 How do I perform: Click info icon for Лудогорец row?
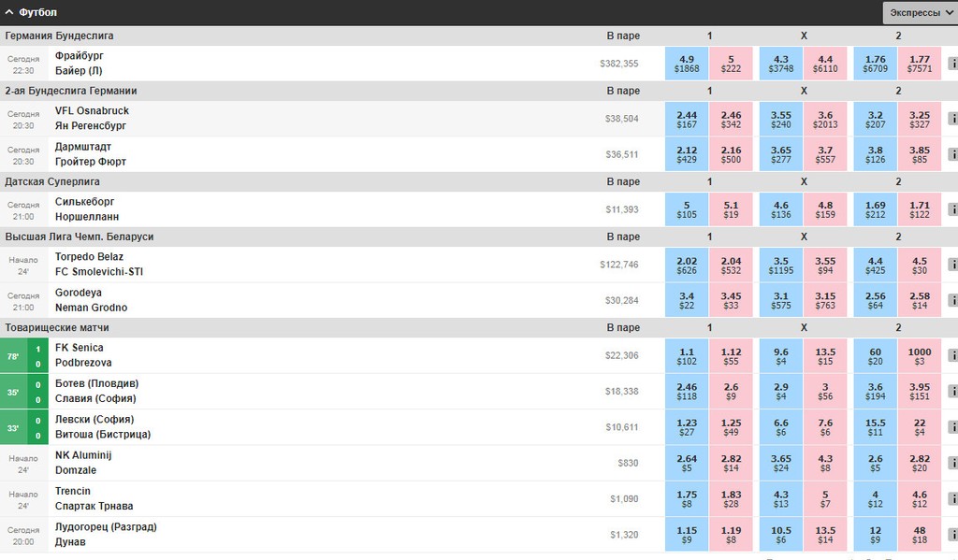[x=952, y=535]
